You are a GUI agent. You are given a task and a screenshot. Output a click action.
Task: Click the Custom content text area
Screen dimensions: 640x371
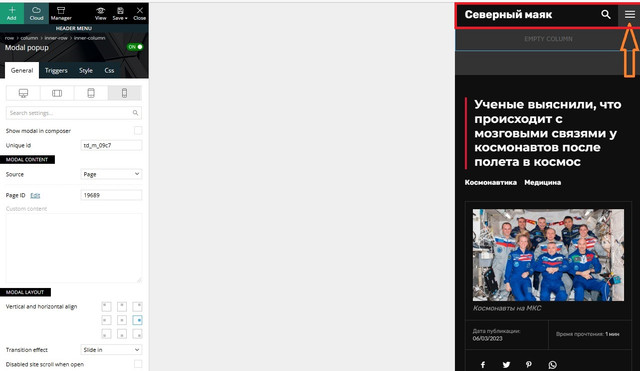pyautogui.click(x=74, y=248)
